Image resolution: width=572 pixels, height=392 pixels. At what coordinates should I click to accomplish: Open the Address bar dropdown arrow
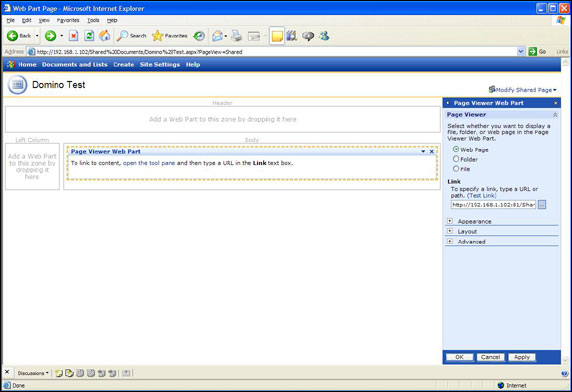pos(521,52)
